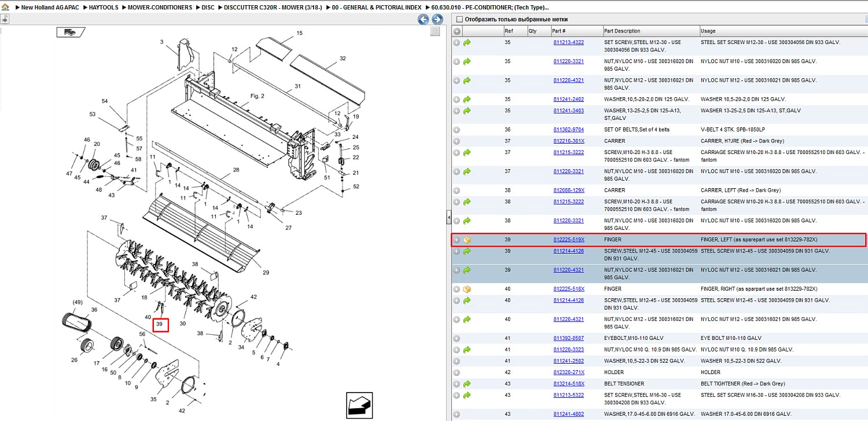Viewport: 868px width, 421px height.
Task: Click the green arrow icon for part 811241-2402
Action: pos(467,99)
